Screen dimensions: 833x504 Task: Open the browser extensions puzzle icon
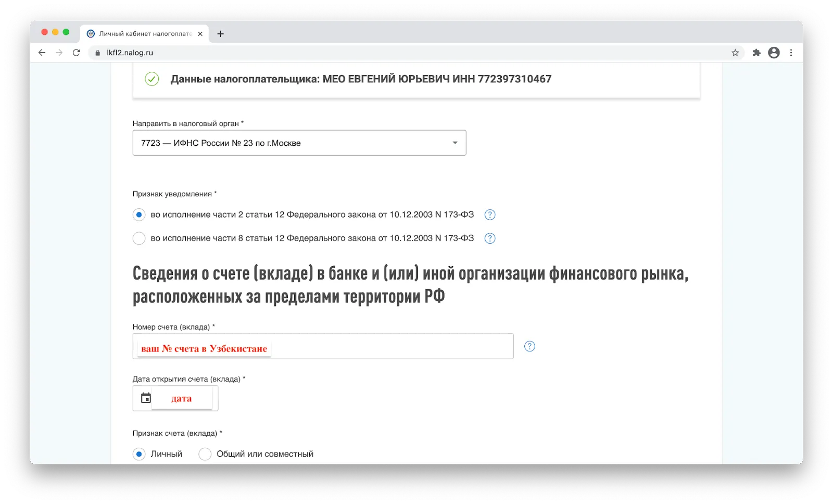[x=756, y=53]
